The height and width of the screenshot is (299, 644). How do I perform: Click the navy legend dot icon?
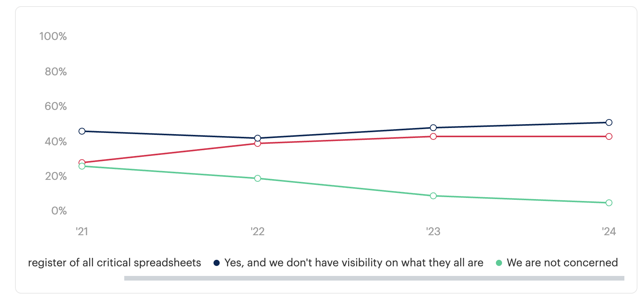pos(217,263)
